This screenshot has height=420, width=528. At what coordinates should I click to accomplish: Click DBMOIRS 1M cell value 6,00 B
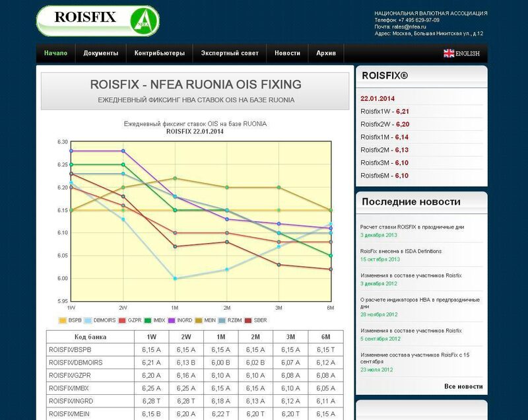pyautogui.click(x=220, y=363)
